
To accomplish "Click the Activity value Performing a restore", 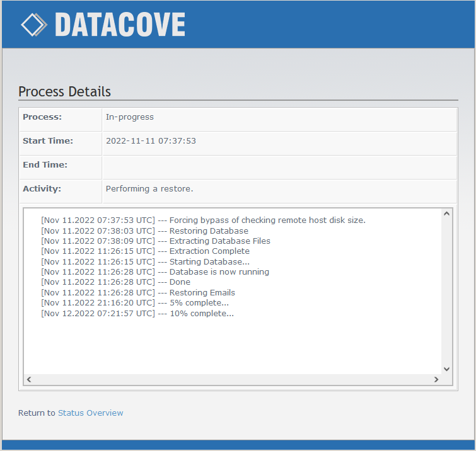I will click(149, 188).
